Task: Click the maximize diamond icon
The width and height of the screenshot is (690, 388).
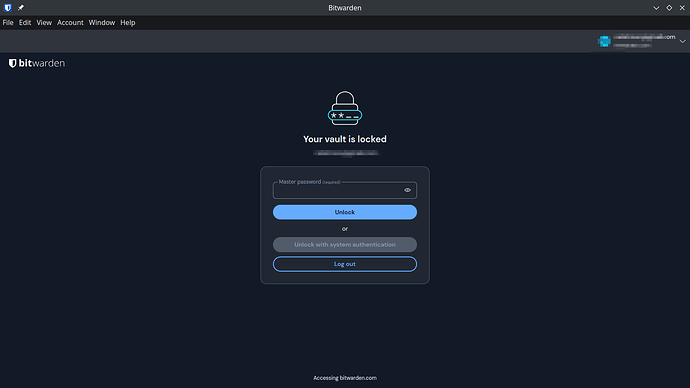Action: [x=669, y=8]
